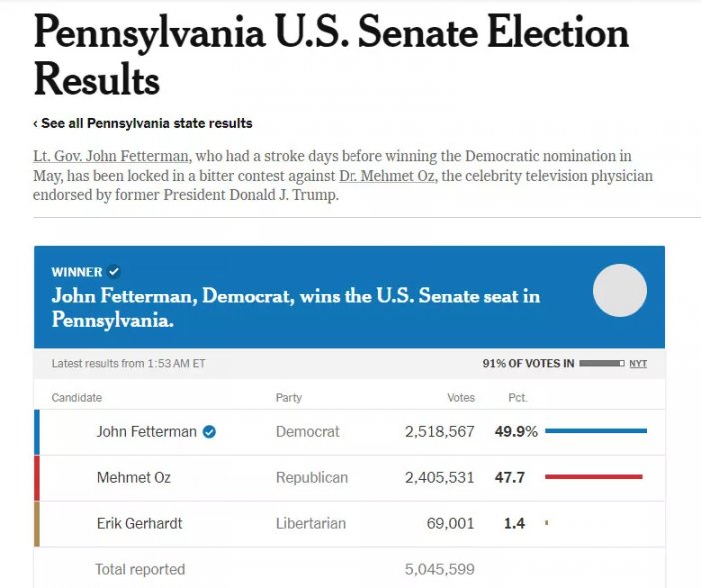
Task: Open See all Pennsylvania state results
Action: pyautogui.click(x=146, y=124)
